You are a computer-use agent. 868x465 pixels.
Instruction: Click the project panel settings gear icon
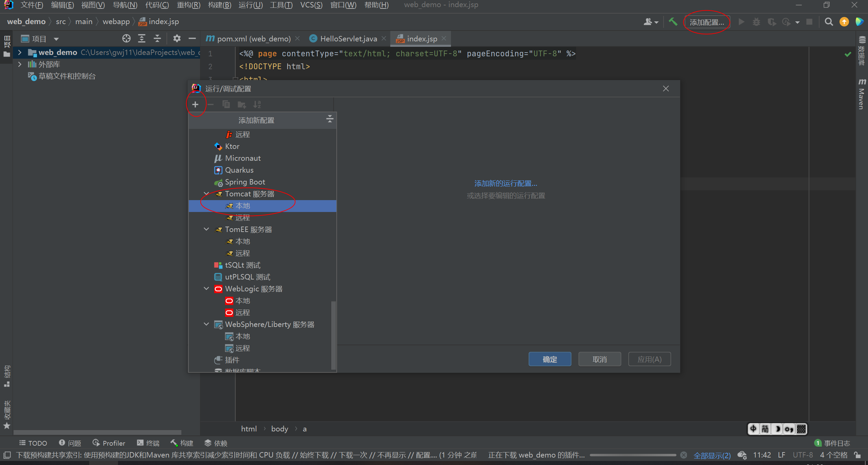pyautogui.click(x=177, y=39)
